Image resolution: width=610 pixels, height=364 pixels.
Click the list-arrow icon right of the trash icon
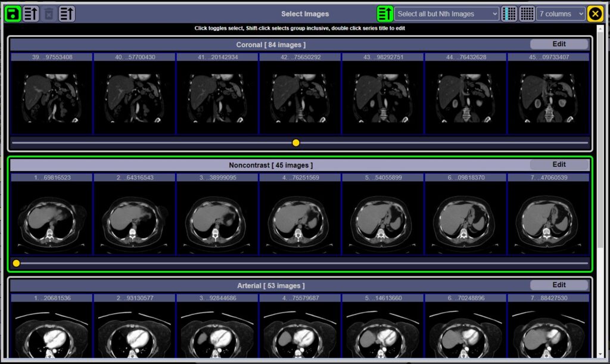(67, 14)
